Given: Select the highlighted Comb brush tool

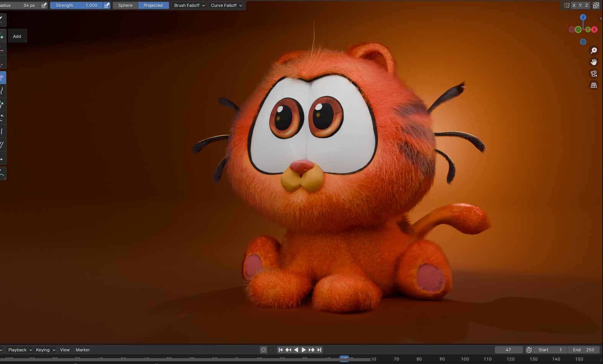Looking at the screenshot, I should point(2,78).
